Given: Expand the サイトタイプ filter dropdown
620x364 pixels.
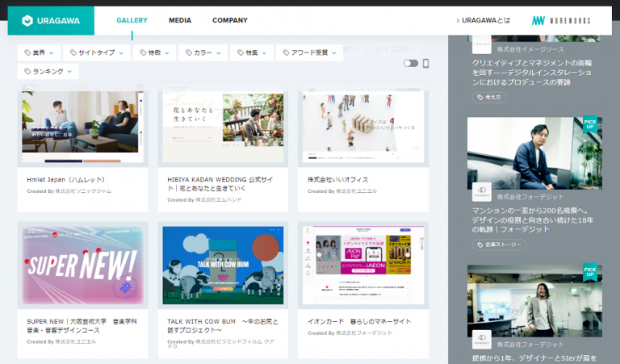Looking at the screenshot, I should tap(97, 52).
